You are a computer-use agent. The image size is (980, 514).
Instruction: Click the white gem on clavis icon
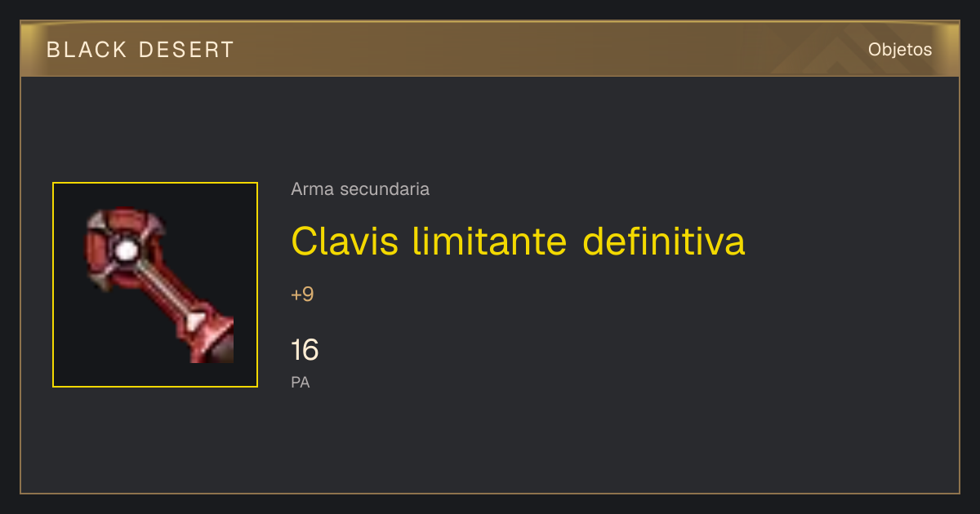[x=124, y=251]
